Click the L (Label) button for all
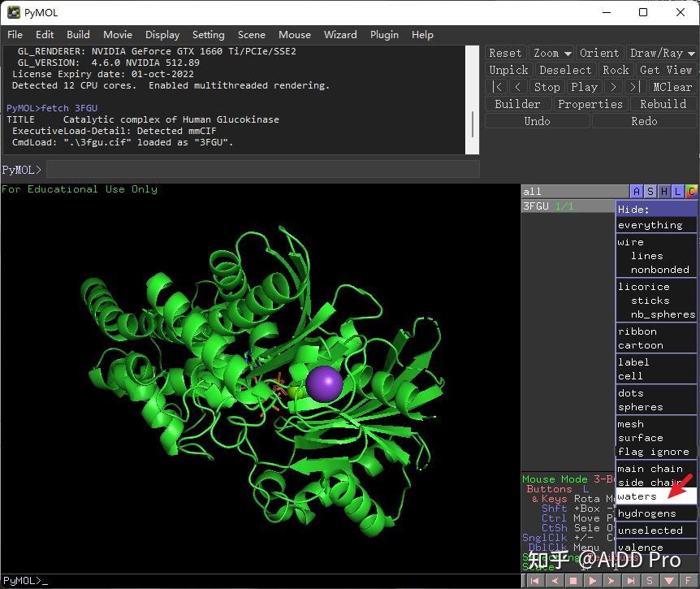The image size is (700, 589). click(678, 192)
